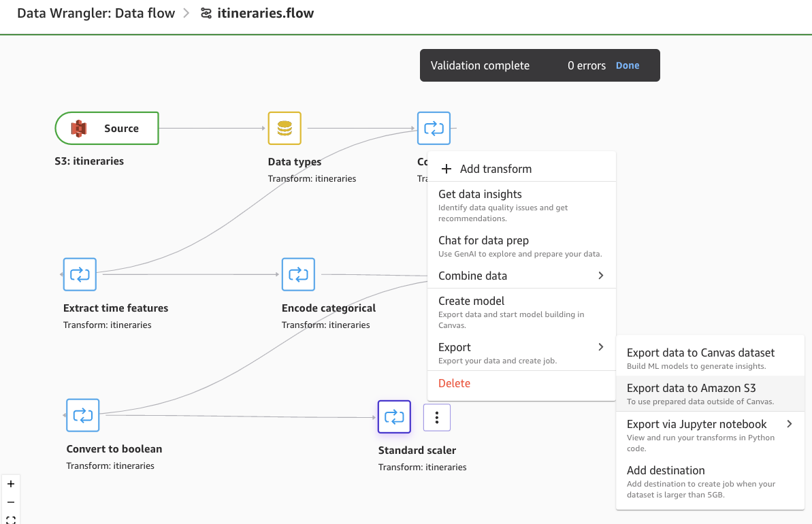This screenshot has height=524, width=812.
Task: Expand Export via Jupyter notebook arrow
Action: point(790,424)
